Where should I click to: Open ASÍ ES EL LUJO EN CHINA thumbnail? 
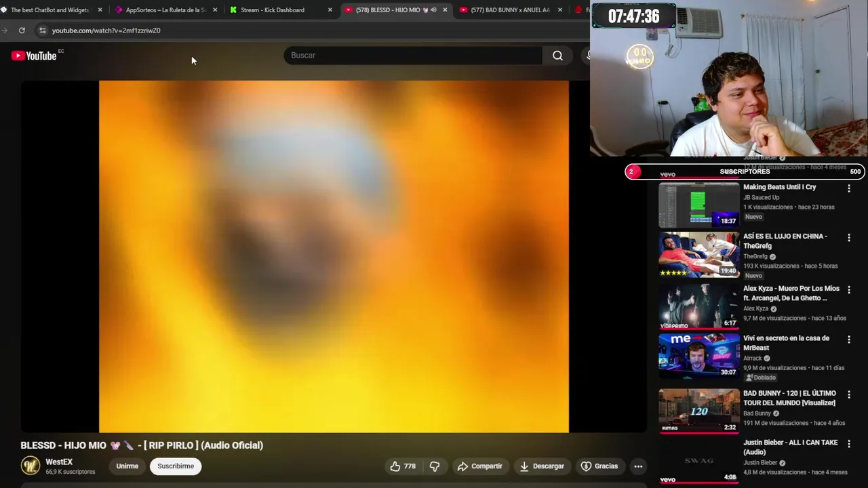click(699, 254)
